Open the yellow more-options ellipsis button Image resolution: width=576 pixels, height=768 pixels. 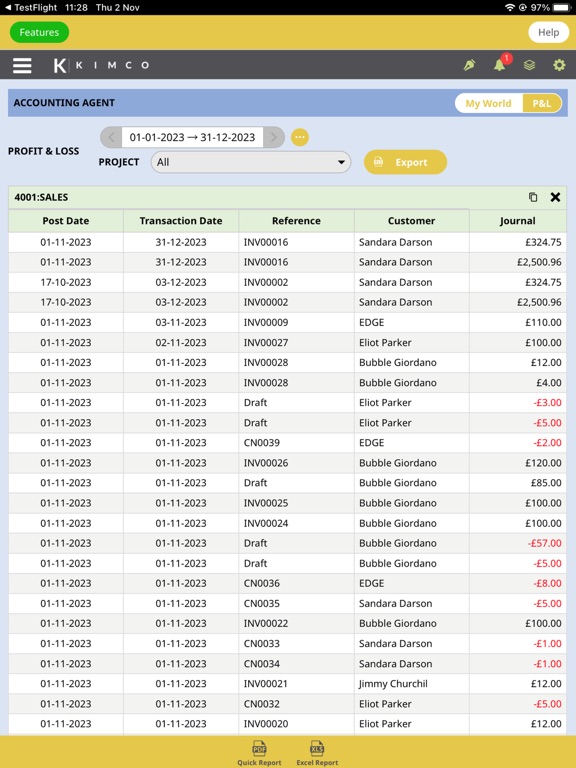300,137
